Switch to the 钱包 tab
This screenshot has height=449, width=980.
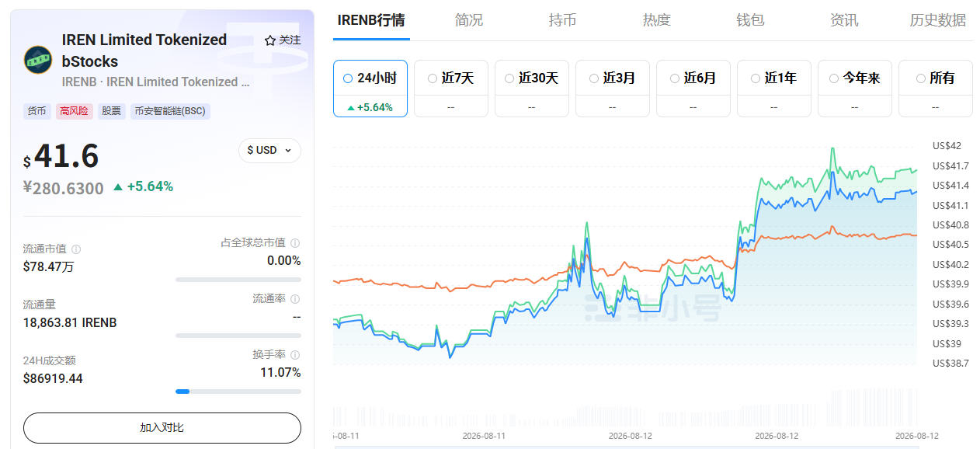pos(750,20)
